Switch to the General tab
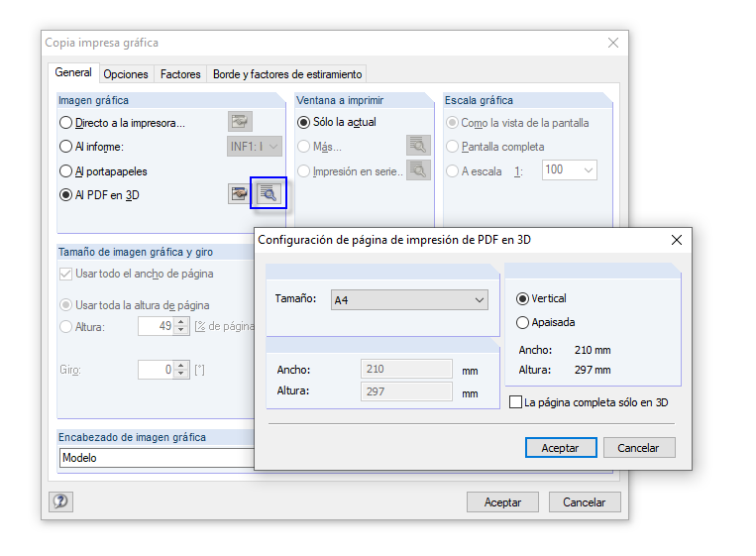 click(x=73, y=72)
